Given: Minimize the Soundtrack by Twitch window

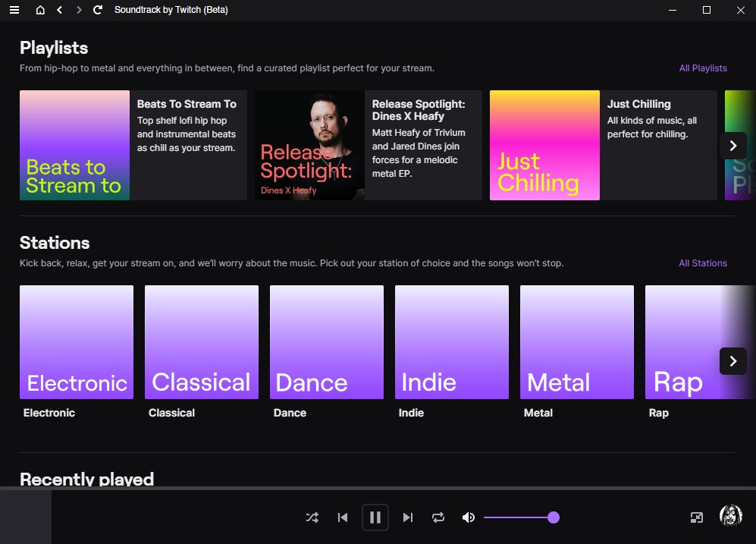Looking at the screenshot, I should 673,10.
